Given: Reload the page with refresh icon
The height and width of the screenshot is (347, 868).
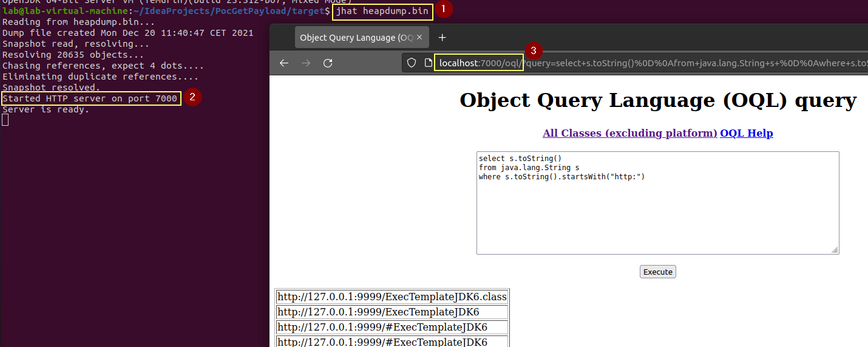Looking at the screenshot, I should [x=328, y=63].
